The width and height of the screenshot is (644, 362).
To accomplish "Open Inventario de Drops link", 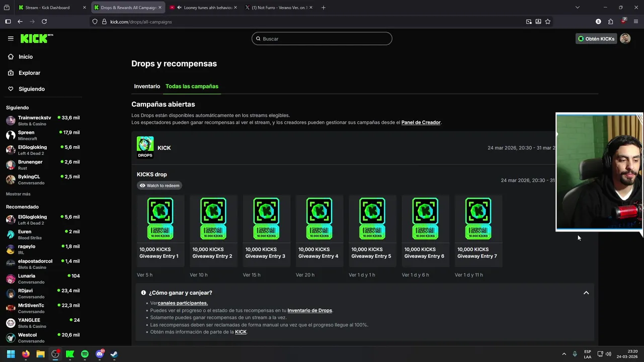I will (310, 311).
